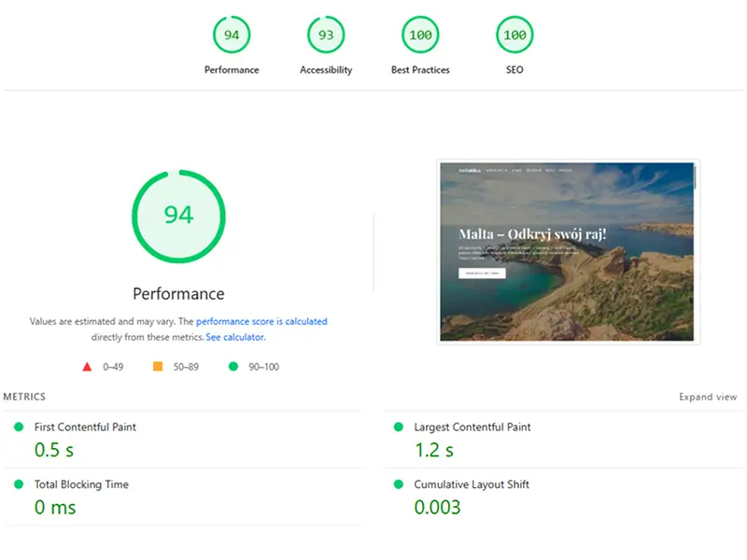Viewport: 747px width, 560px height.
Task: Expand the Largest Contentful Paint metric
Action: [472, 427]
